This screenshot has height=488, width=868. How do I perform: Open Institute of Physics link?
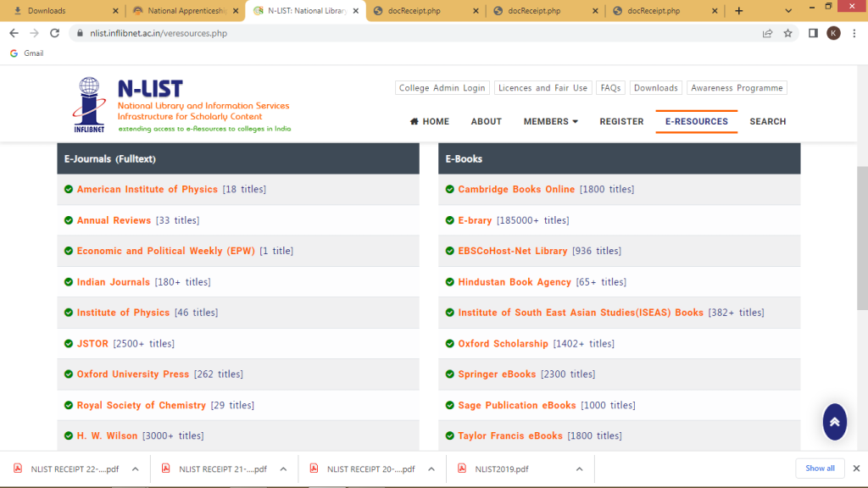124,313
